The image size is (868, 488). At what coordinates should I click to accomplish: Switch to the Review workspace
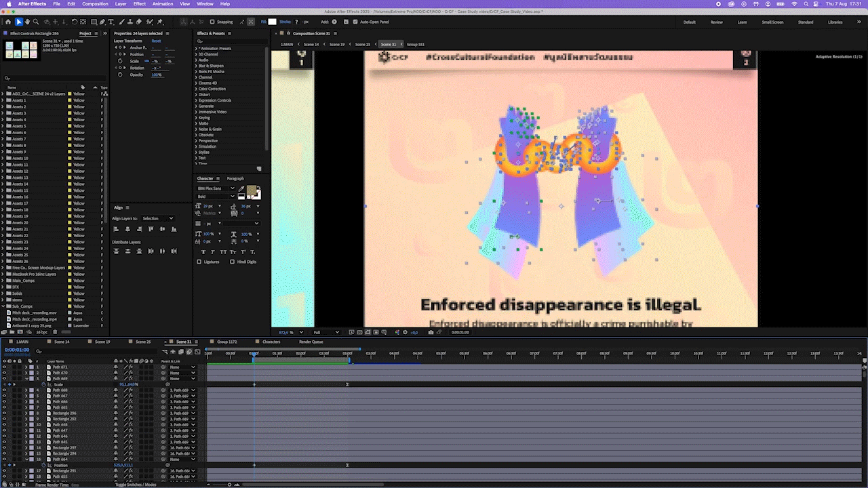click(x=716, y=22)
